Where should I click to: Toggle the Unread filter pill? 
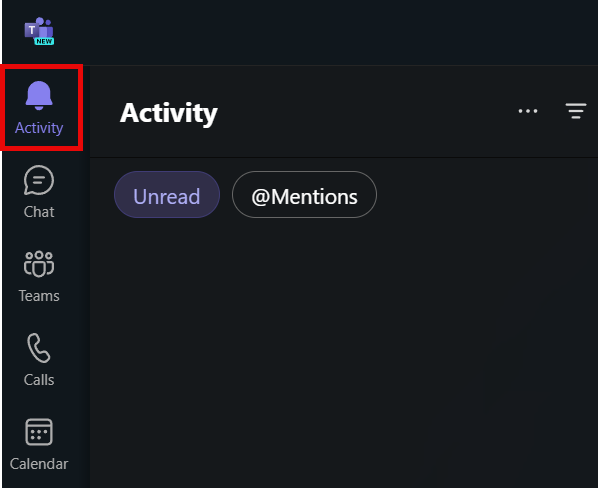pos(167,195)
